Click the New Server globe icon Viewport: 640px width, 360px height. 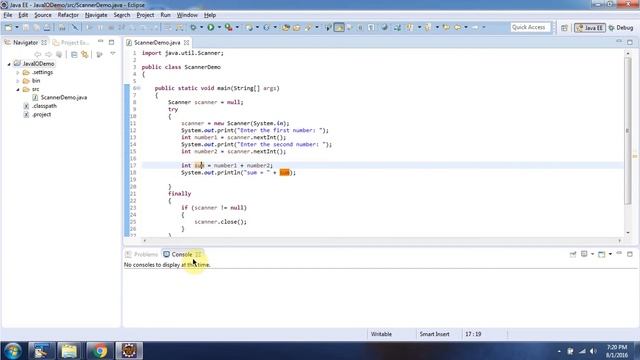pyautogui.click(x=249, y=27)
